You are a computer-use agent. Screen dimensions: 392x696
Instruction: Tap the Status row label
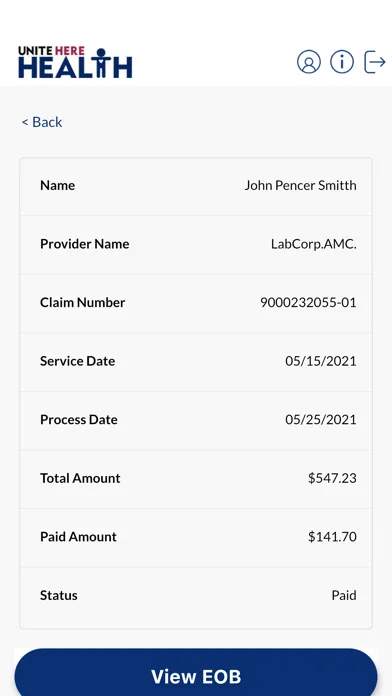(59, 595)
